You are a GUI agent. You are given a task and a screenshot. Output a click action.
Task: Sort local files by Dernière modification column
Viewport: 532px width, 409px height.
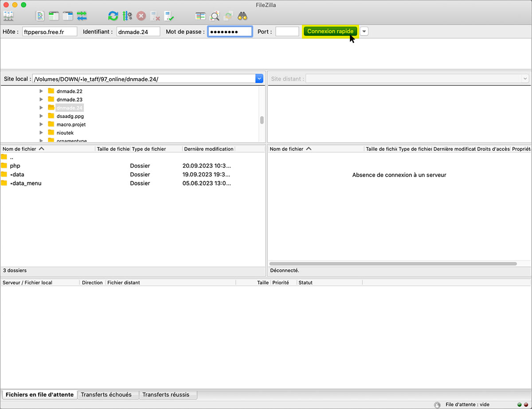(x=208, y=149)
